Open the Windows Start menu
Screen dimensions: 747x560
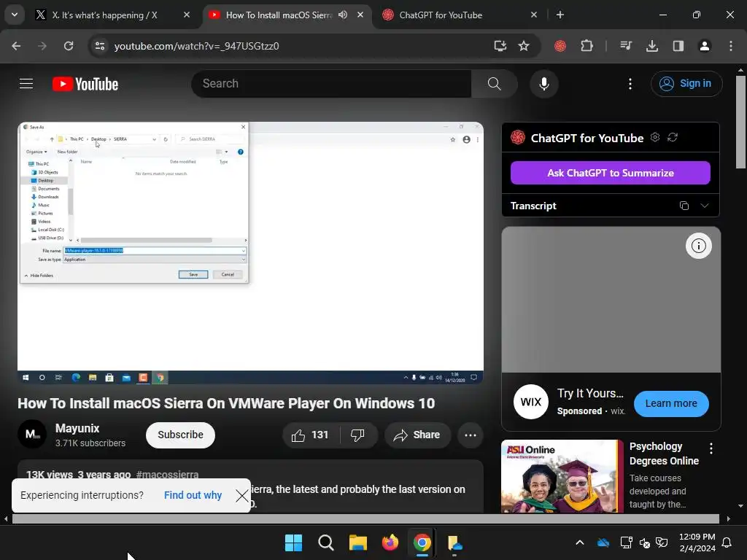point(293,542)
